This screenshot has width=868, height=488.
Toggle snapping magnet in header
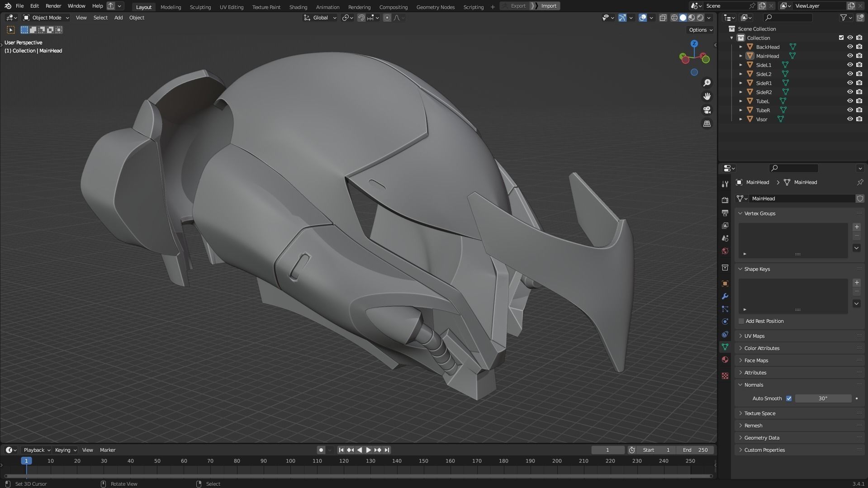(x=361, y=18)
